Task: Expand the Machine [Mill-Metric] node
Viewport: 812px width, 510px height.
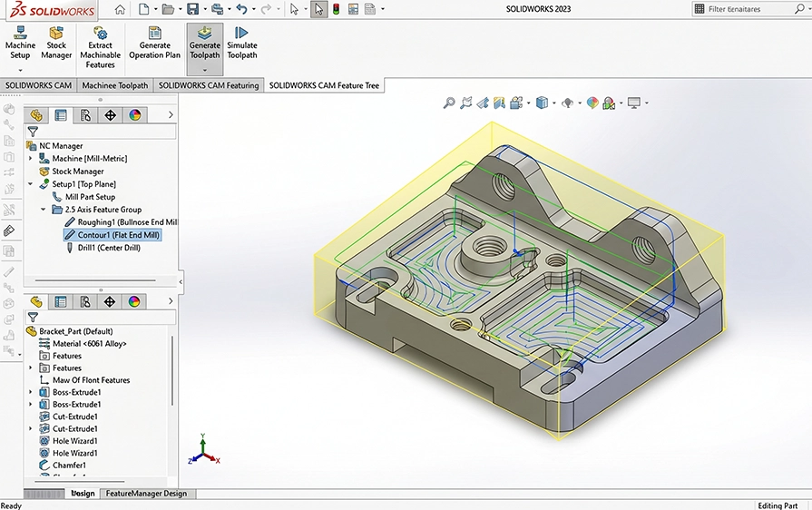Action: pos(30,159)
